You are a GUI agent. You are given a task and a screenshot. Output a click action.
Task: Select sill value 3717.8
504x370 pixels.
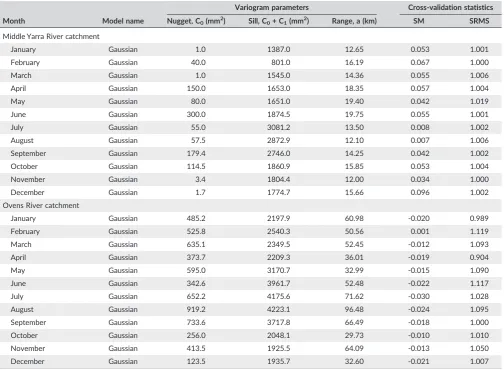[x=279, y=322]
